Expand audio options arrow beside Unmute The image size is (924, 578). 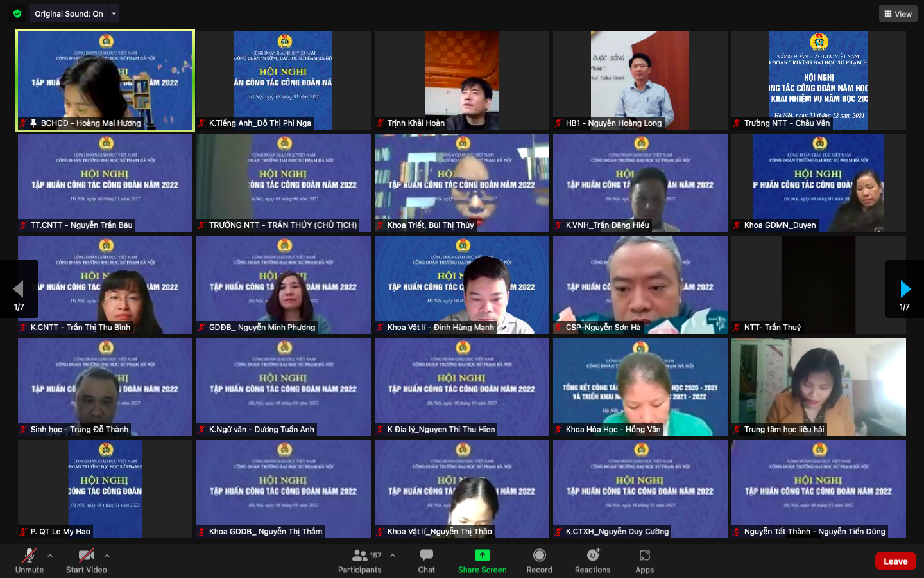[x=50, y=556]
